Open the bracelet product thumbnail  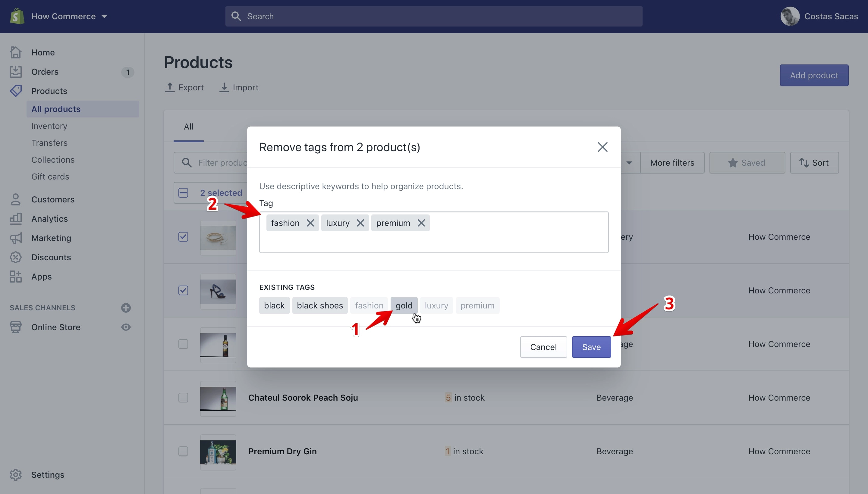[x=218, y=237]
